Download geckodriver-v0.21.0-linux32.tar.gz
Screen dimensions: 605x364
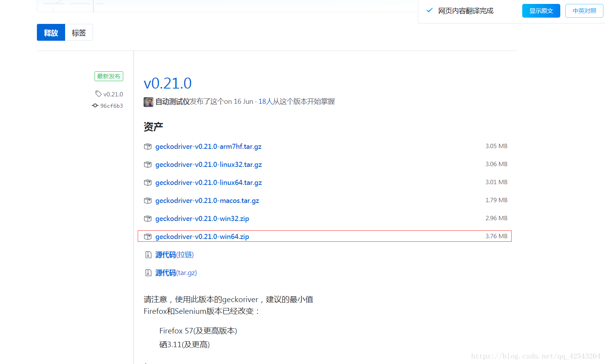(x=209, y=165)
